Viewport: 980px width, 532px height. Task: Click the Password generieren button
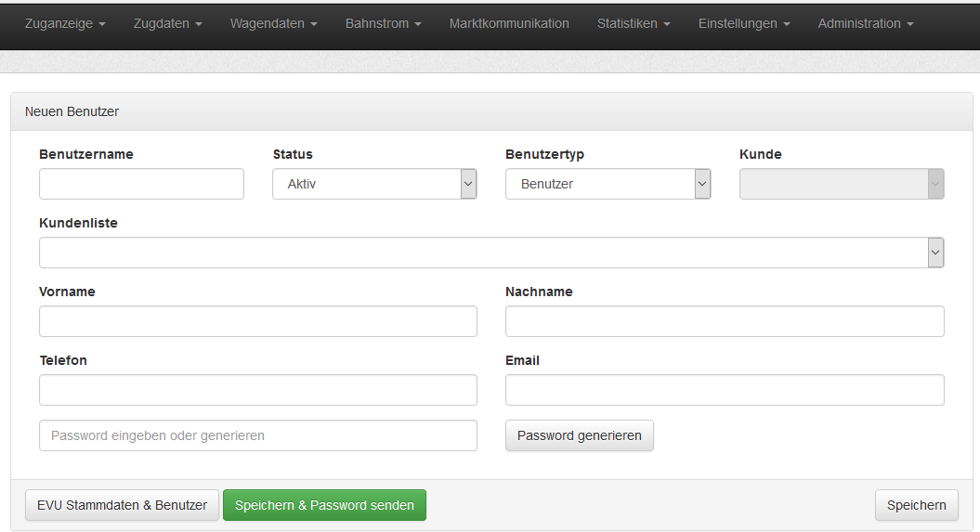580,435
